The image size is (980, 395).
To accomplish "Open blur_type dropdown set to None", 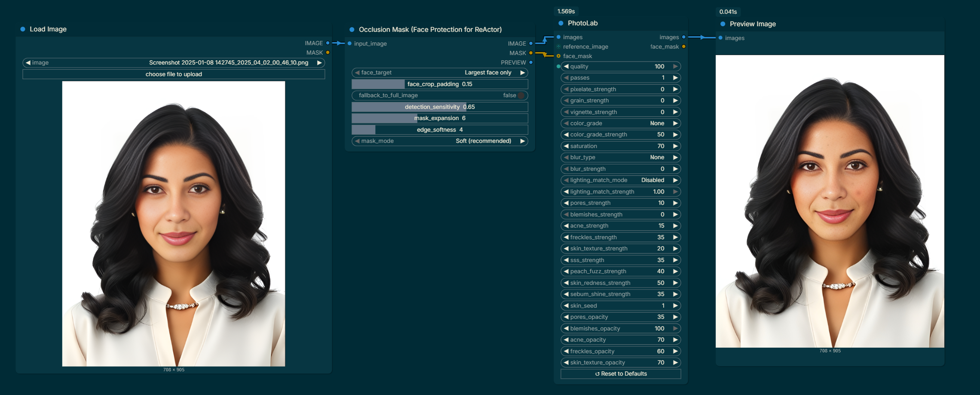I will (x=621, y=157).
